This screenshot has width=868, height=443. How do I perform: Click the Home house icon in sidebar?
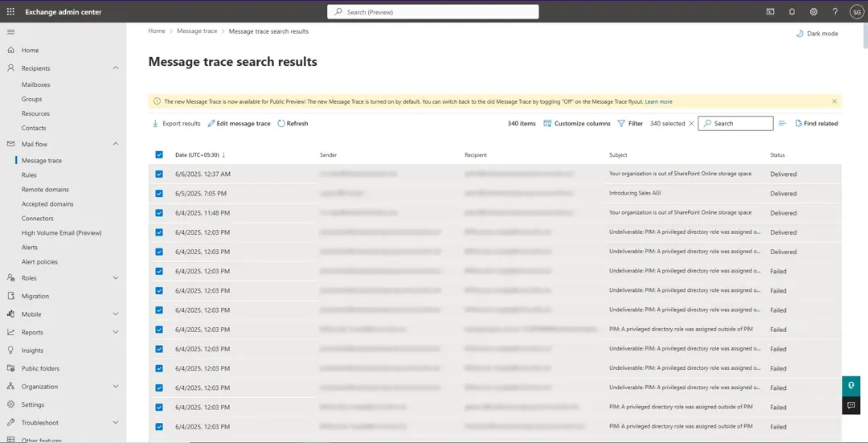[x=10, y=50]
